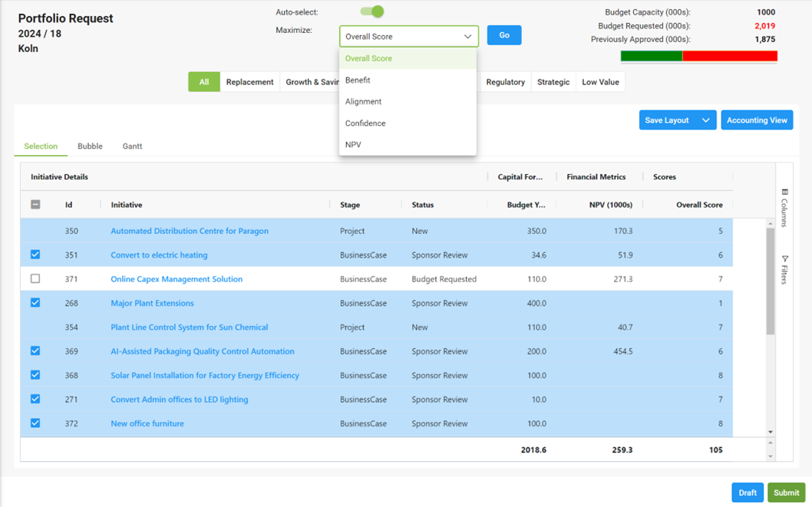Click the Go button
The height and width of the screenshot is (507, 812).
[x=503, y=35]
